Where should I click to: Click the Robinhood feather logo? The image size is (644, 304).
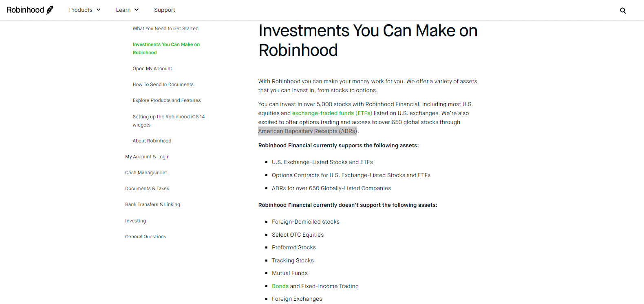coord(30,9)
